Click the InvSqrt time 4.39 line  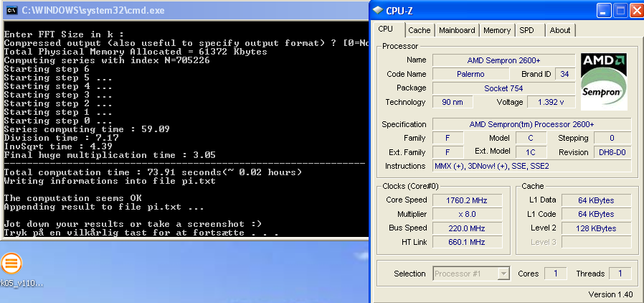58,146
